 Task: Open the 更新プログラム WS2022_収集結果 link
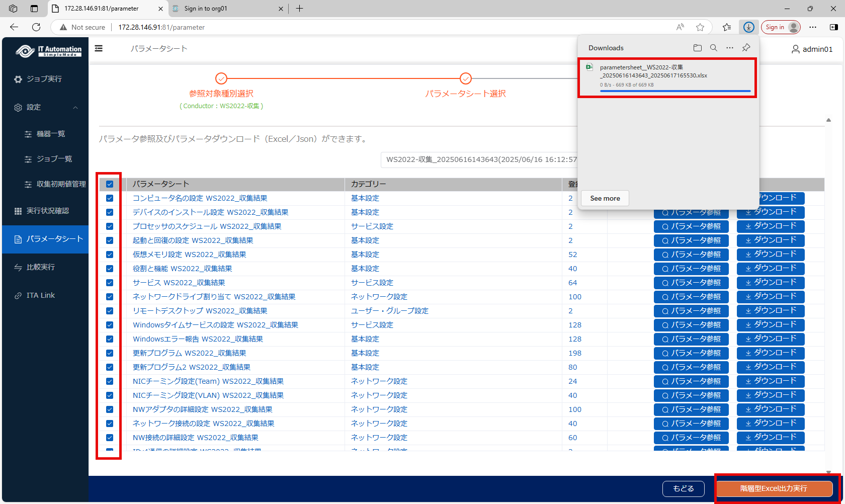click(189, 353)
